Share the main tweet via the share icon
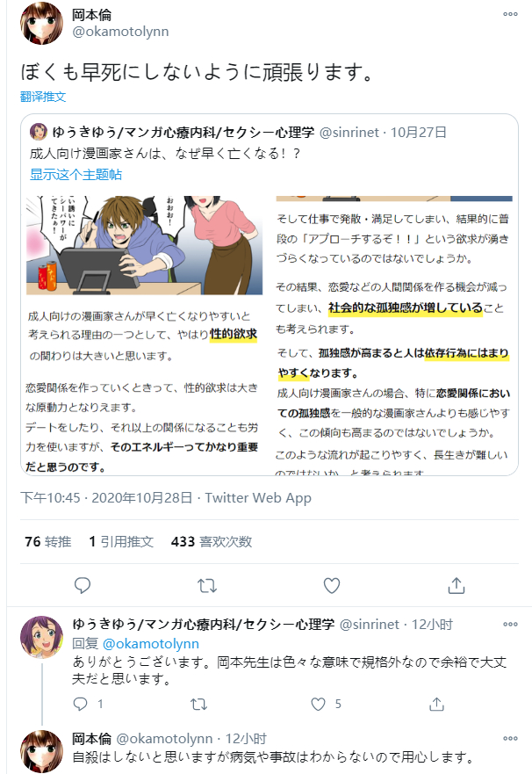Screen dimensions: 532x774 pos(457,585)
